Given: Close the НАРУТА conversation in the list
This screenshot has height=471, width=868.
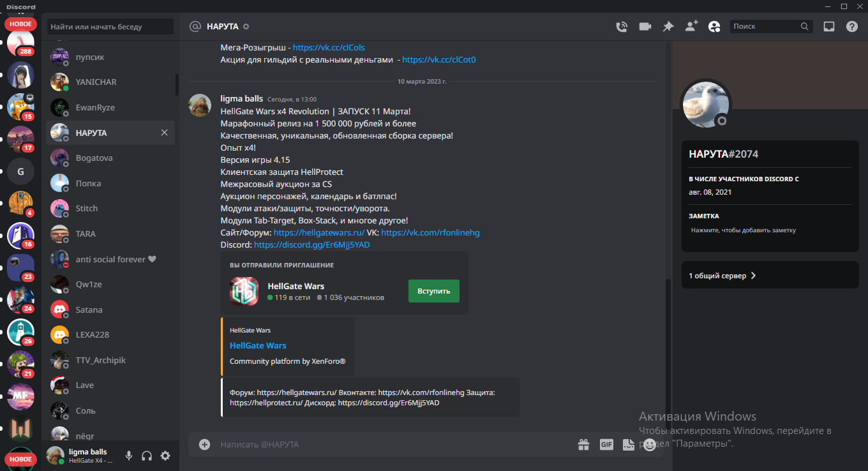Looking at the screenshot, I should pyautogui.click(x=164, y=133).
